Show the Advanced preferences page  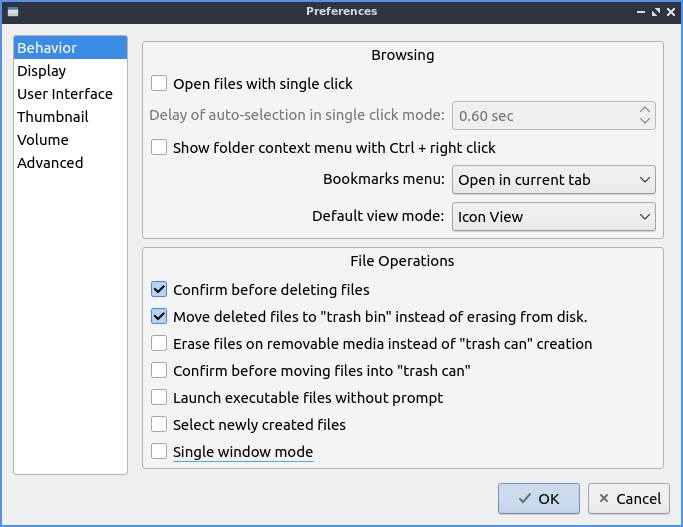pyautogui.click(x=50, y=163)
